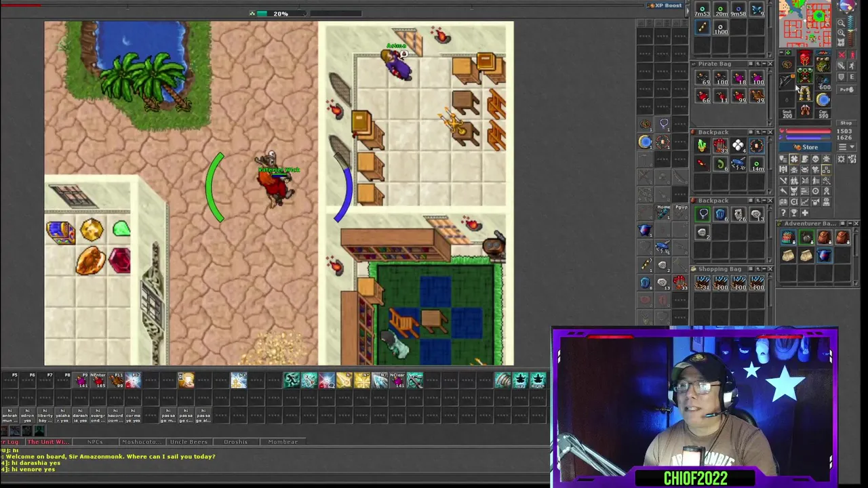The width and height of the screenshot is (868, 488).
Task: Select the armor equipment slot
Action: [805, 75]
